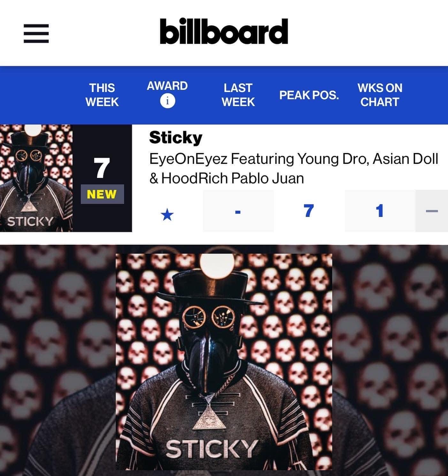Click the rank 7 position number
448x476 pixels.
[x=102, y=168]
